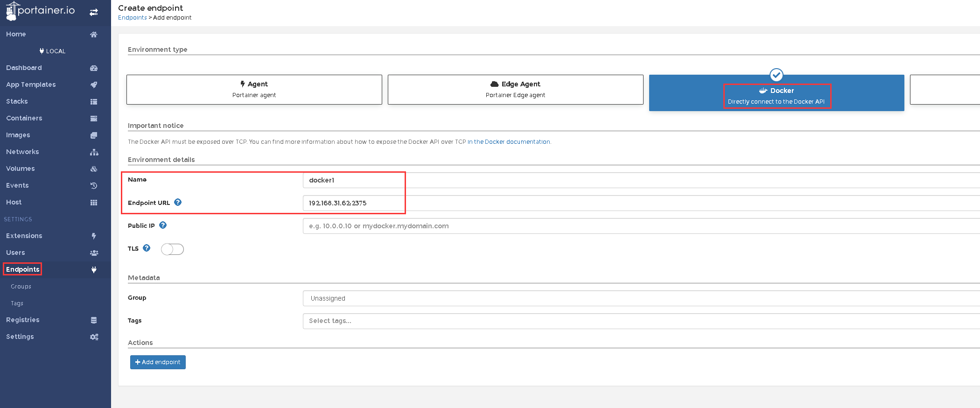The width and height of the screenshot is (980, 408).
Task: Click the Endpoint URL input field
Action: [641, 203]
